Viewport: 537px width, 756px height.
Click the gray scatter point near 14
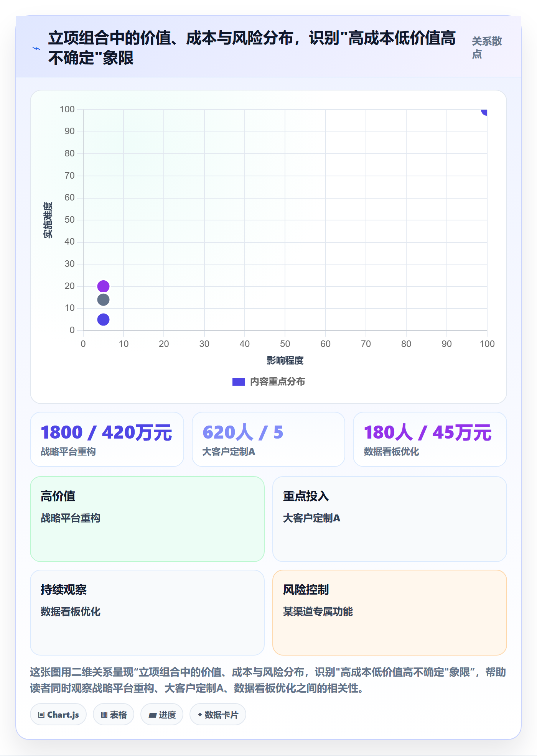103,300
